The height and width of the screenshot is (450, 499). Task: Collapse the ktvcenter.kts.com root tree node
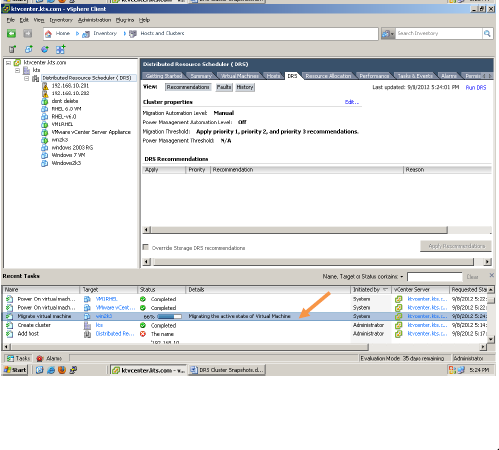point(9,63)
